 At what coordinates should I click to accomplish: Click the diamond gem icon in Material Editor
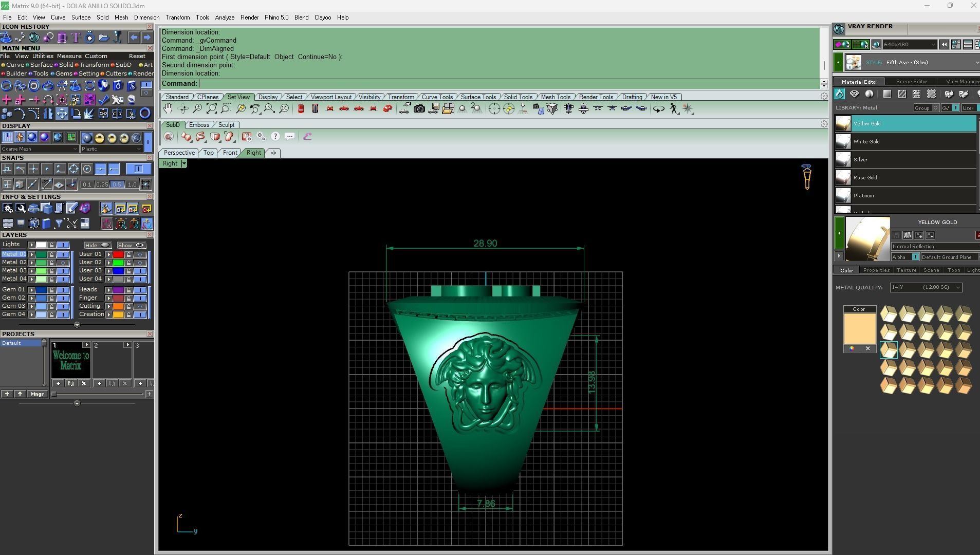pyautogui.click(x=854, y=94)
